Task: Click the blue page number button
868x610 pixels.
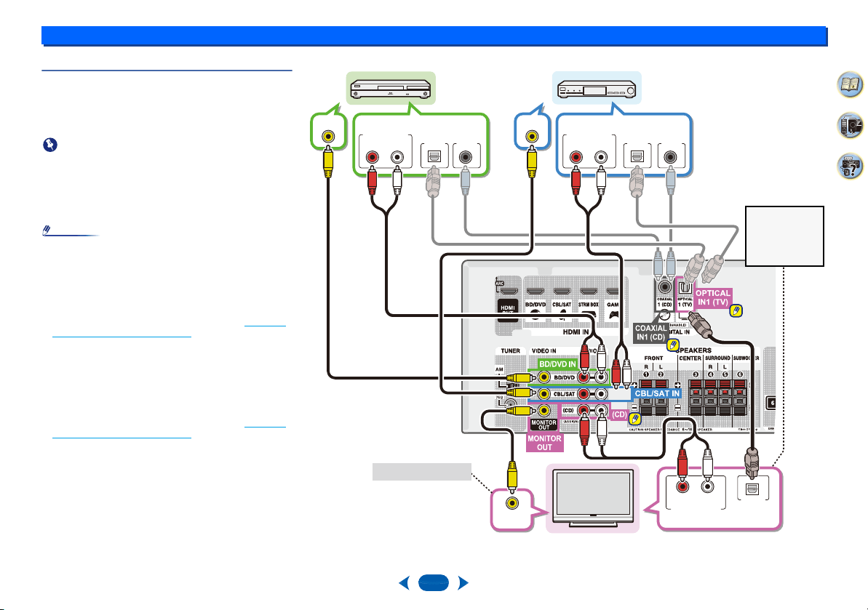Action: pos(434,582)
